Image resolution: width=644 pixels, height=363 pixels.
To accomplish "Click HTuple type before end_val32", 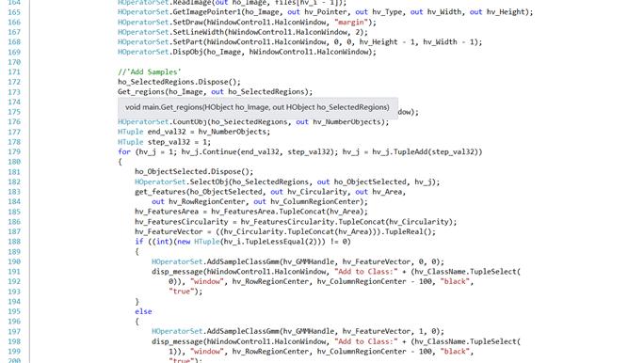I will [130, 132].
